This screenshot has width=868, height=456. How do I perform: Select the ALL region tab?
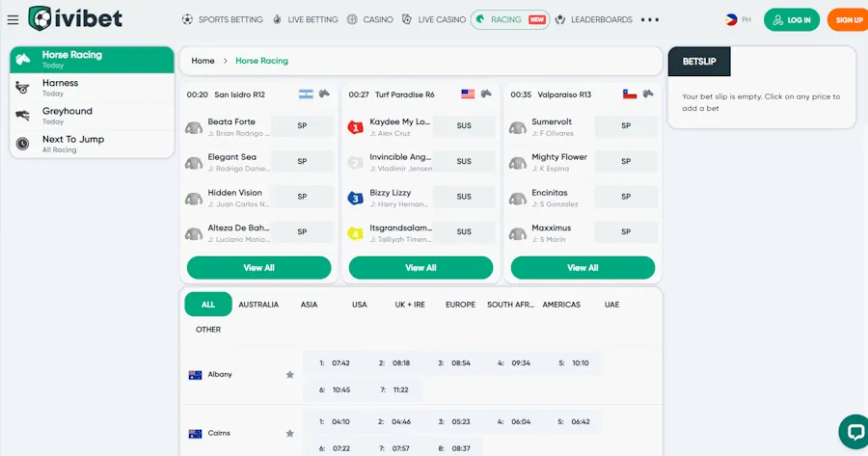[208, 305]
